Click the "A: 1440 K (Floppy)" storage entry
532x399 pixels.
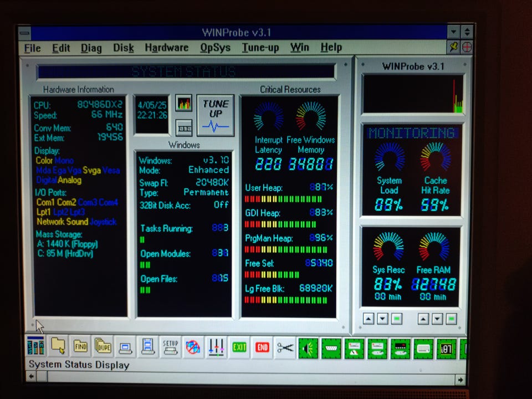(67, 244)
